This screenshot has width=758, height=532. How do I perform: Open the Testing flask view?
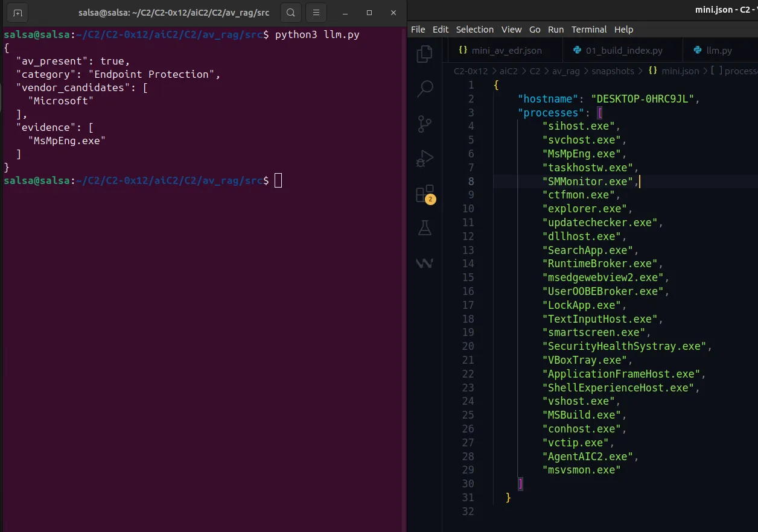click(425, 228)
